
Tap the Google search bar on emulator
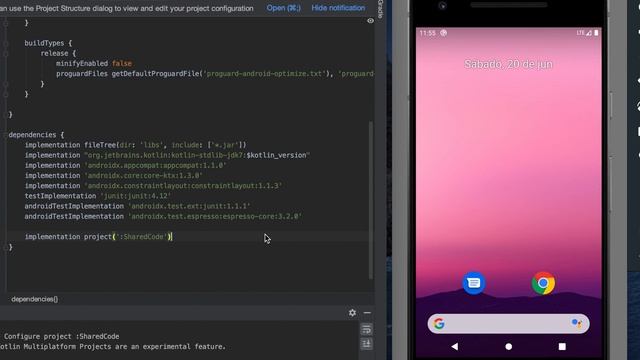(508, 324)
